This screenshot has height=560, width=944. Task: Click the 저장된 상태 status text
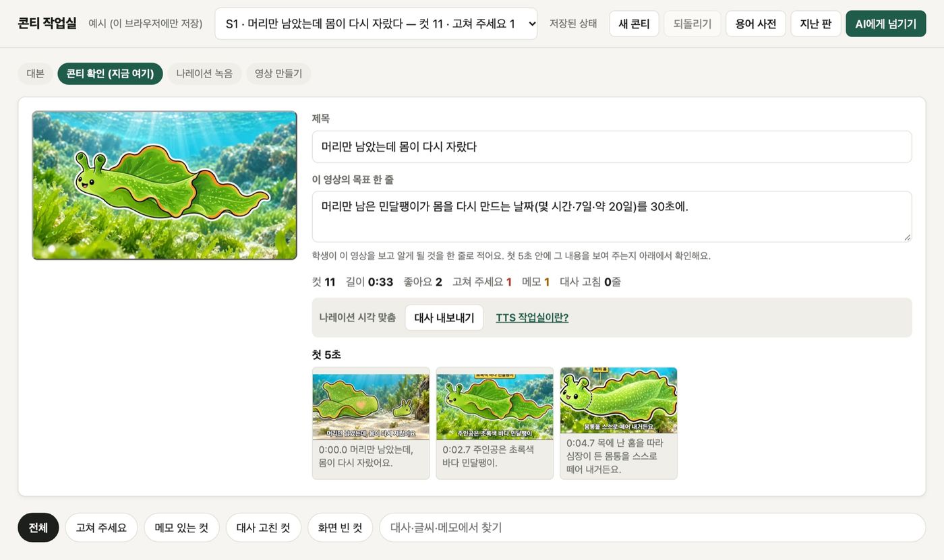[x=573, y=24]
